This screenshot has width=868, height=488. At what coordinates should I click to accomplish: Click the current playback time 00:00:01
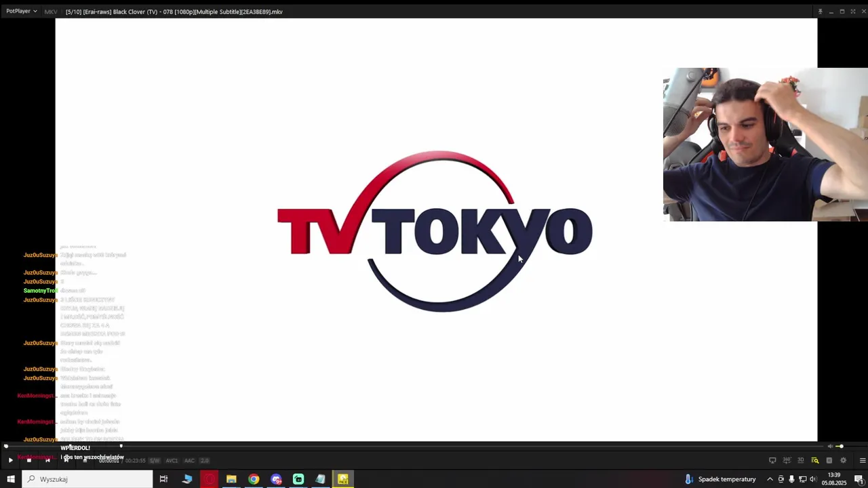110,461
